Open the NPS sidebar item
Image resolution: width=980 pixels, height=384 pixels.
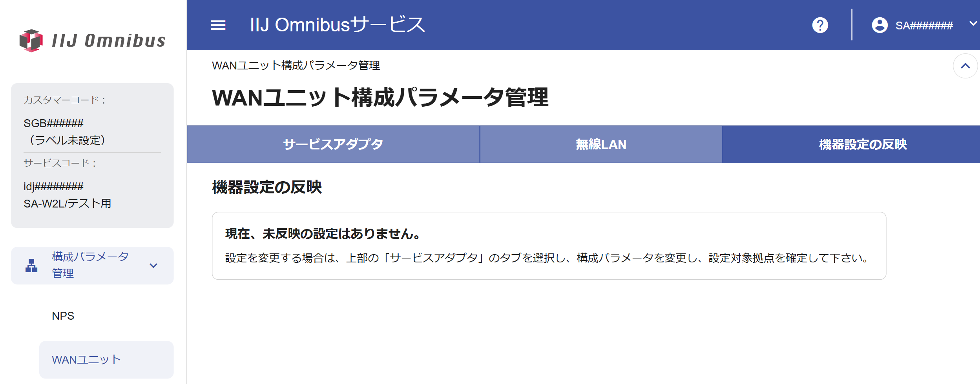click(x=63, y=316)
